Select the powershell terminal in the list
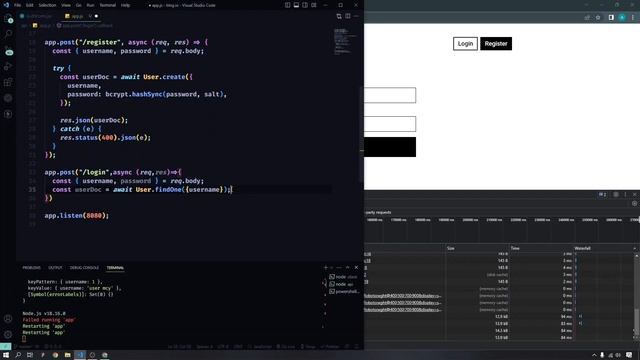 click(x=344, y=291)
